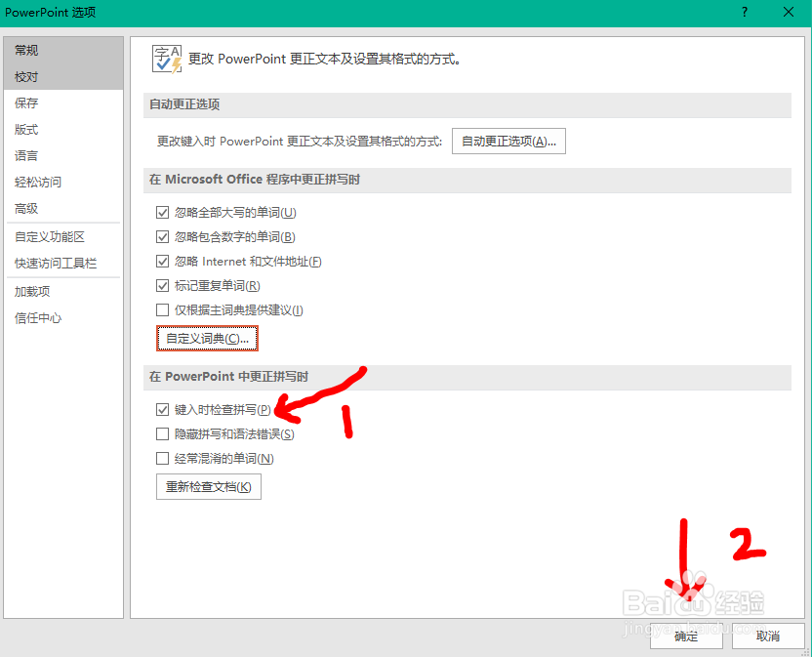This screenshot has width=812, height=657.
Task: Enable 经常混淆的单词 checkbox
Action: [x=163, y=459]
